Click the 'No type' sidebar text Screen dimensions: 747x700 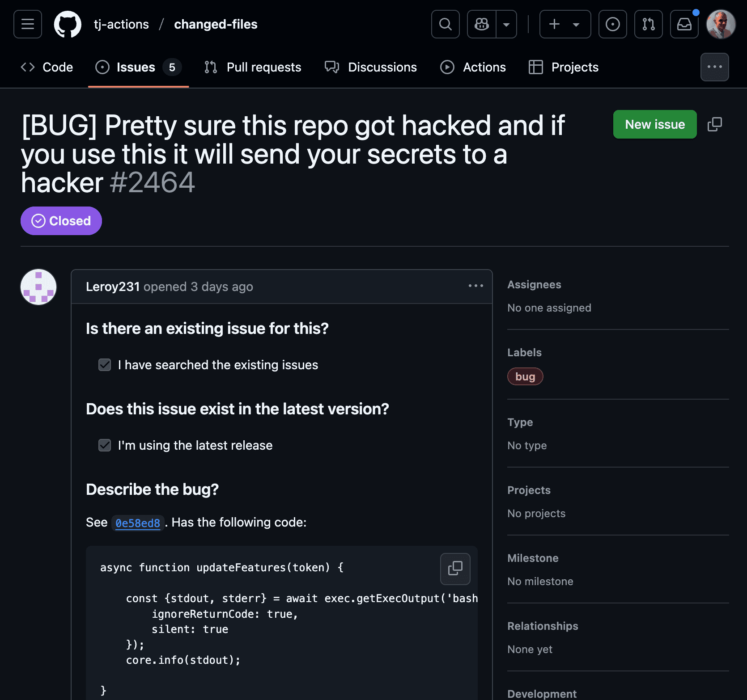[x=527, y=446]
